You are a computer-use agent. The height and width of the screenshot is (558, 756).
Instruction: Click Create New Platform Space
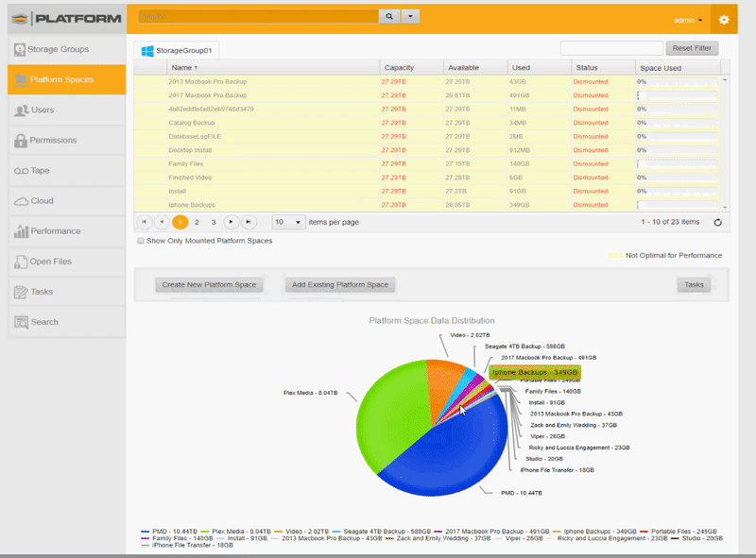(x=209, y=285)
